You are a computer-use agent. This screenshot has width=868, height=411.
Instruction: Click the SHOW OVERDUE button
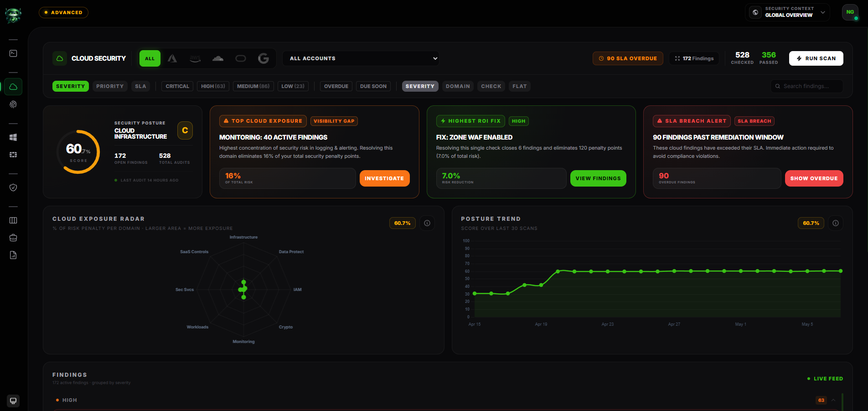pyautogui.click(x=814, y=178)
